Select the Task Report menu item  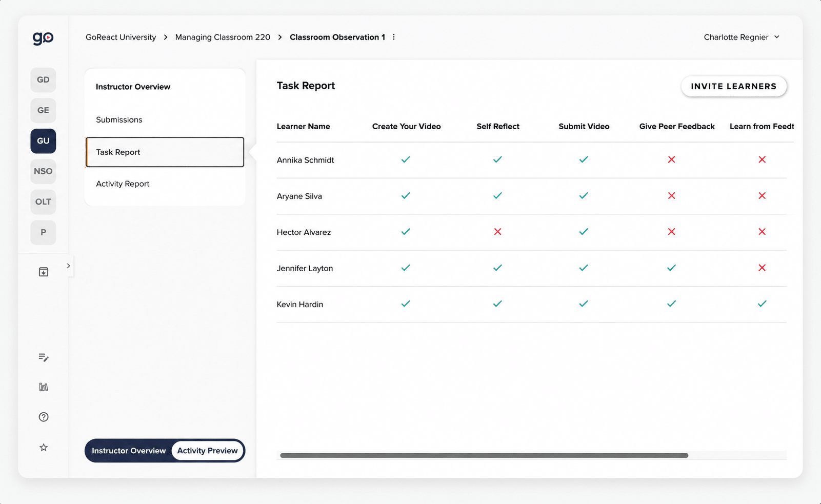point(165,152)
